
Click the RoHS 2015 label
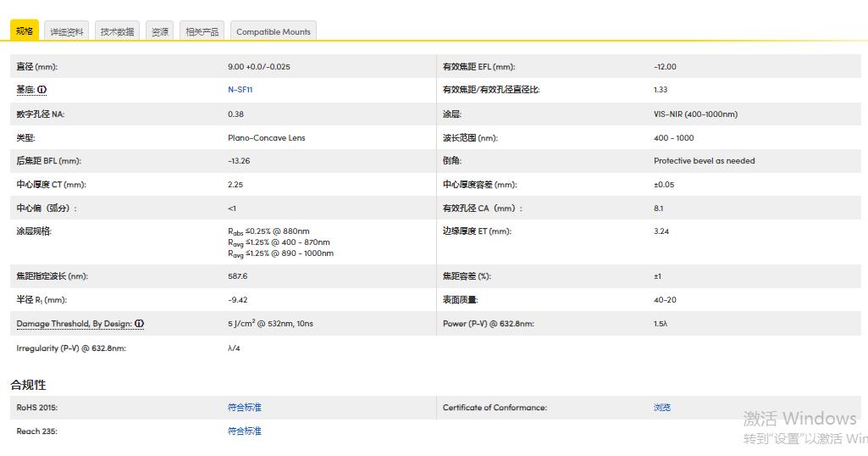click(x=36, y=407)
